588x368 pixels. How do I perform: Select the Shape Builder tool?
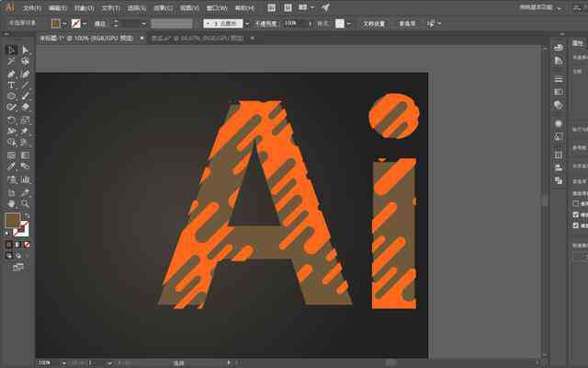click(x=11, y=143)
